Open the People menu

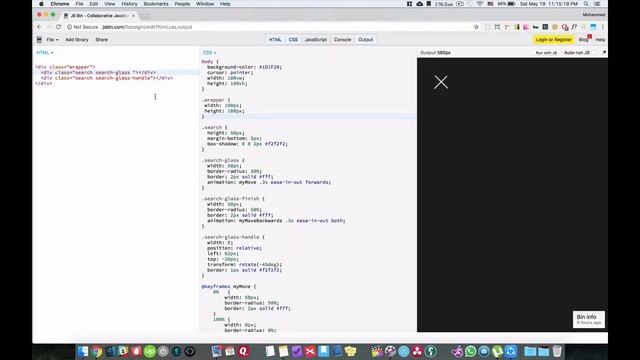click(182, 4)
